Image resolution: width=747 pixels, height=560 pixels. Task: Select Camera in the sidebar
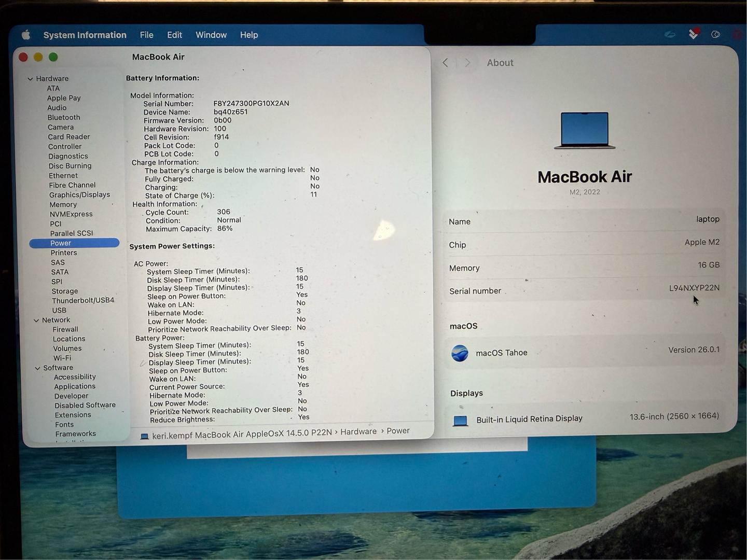pos(61,127)
